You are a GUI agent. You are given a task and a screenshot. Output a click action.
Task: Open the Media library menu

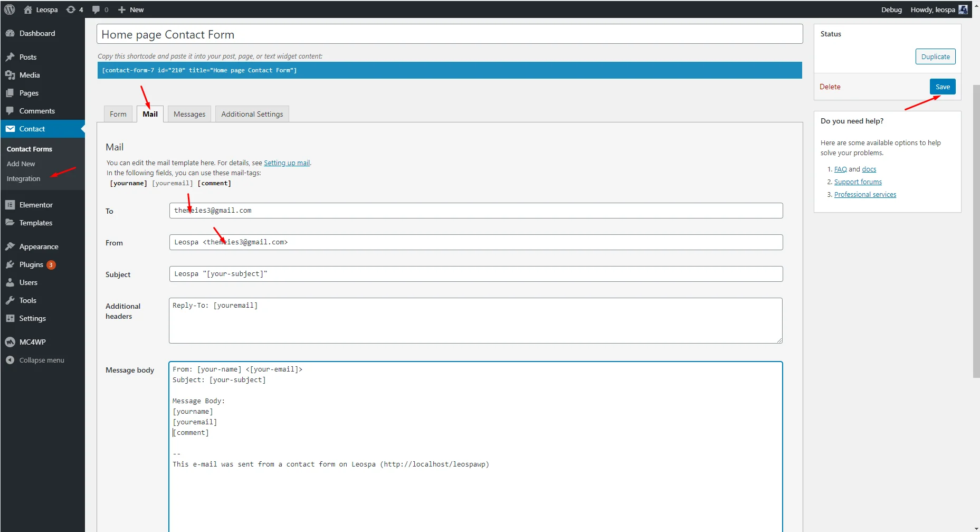30,75
